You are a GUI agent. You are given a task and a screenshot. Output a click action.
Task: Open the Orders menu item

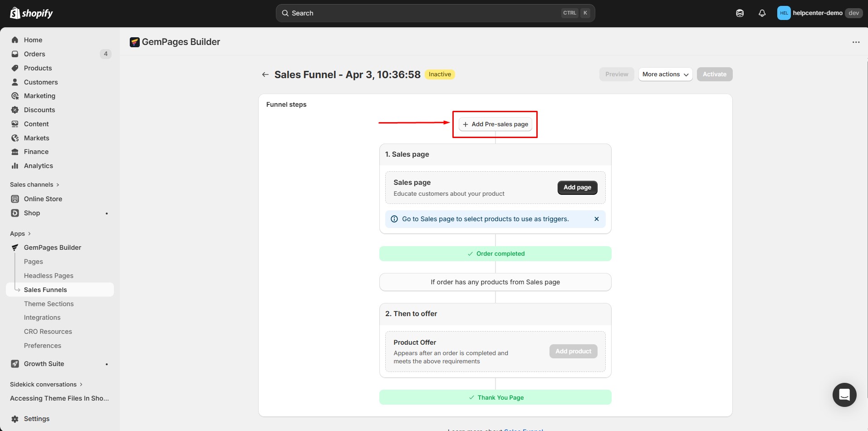(34, 54)
